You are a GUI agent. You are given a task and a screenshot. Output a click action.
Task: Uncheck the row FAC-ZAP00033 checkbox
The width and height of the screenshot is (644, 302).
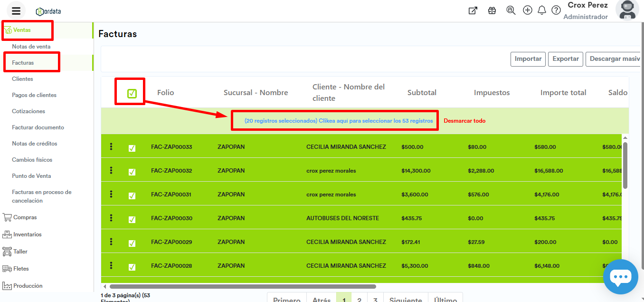[132, 148]
